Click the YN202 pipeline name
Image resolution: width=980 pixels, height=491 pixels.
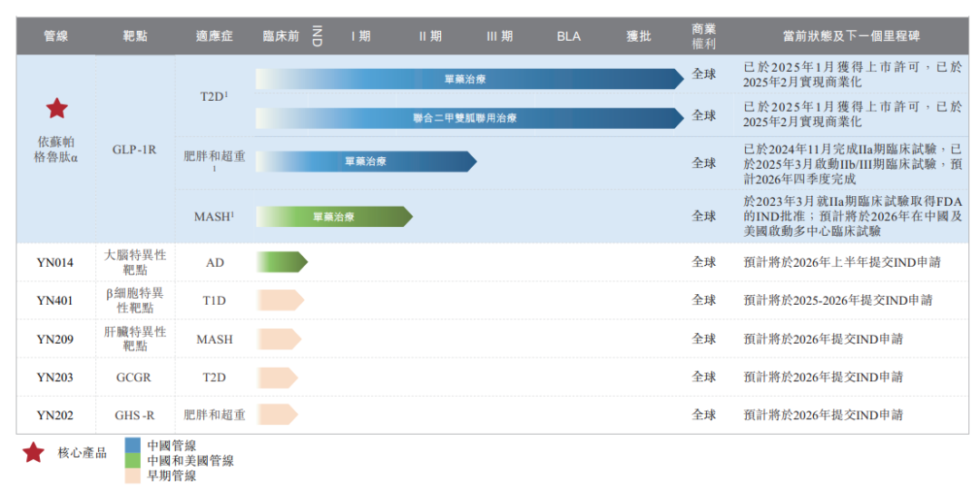pyautogui.click(x=55, y=416)
